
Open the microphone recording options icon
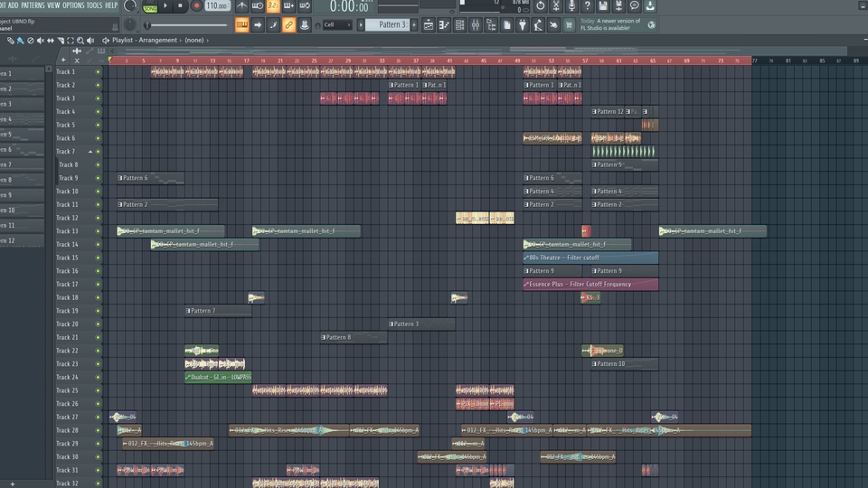coord(571,6)
